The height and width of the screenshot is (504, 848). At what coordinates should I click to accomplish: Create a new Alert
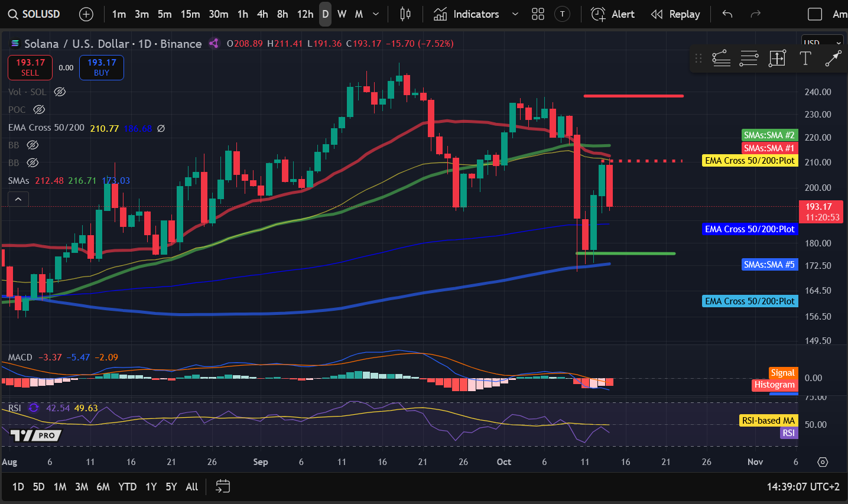point(613,14)
